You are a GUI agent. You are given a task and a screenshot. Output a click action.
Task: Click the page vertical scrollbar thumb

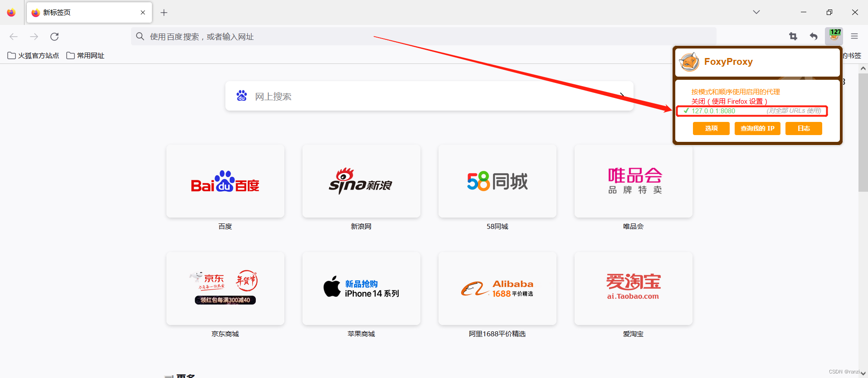[x=863, y=132]
